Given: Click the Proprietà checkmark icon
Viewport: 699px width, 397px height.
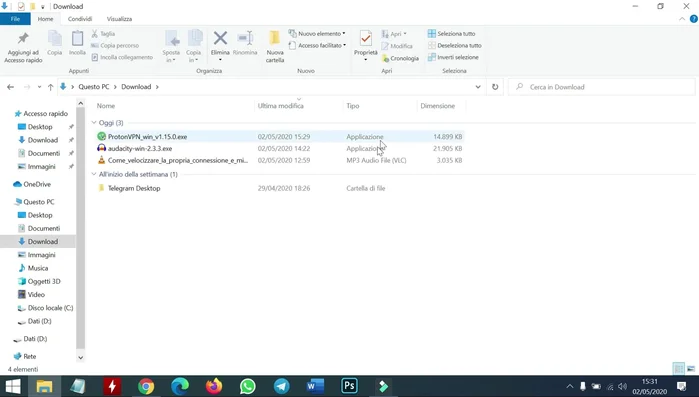Looking at the screenshot, I should click(366, 38).
